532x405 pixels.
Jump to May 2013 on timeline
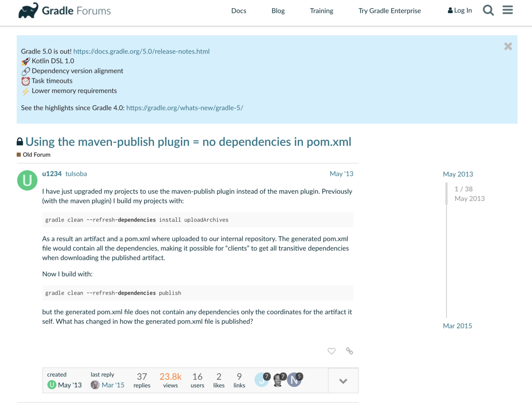click(x=458, y=174)
